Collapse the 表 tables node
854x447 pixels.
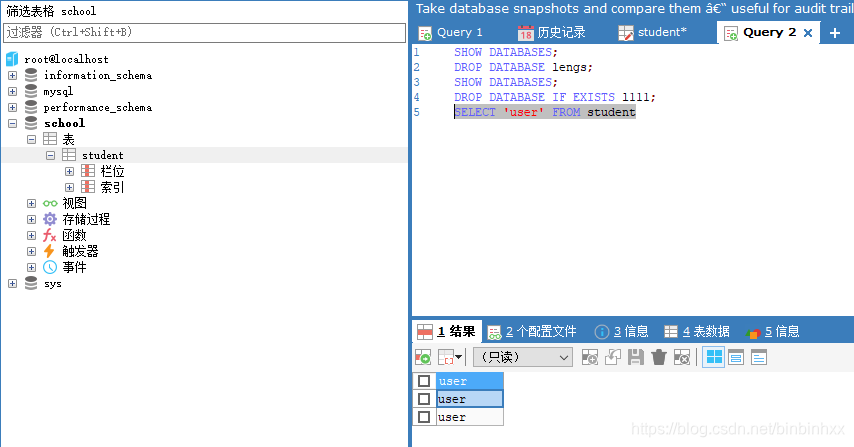pyautogui.click(x=32, y=139)
